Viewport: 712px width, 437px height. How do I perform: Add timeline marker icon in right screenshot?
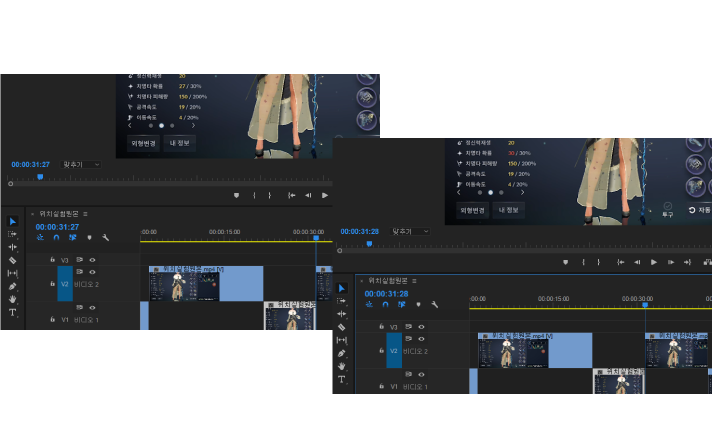pos(418,304)
